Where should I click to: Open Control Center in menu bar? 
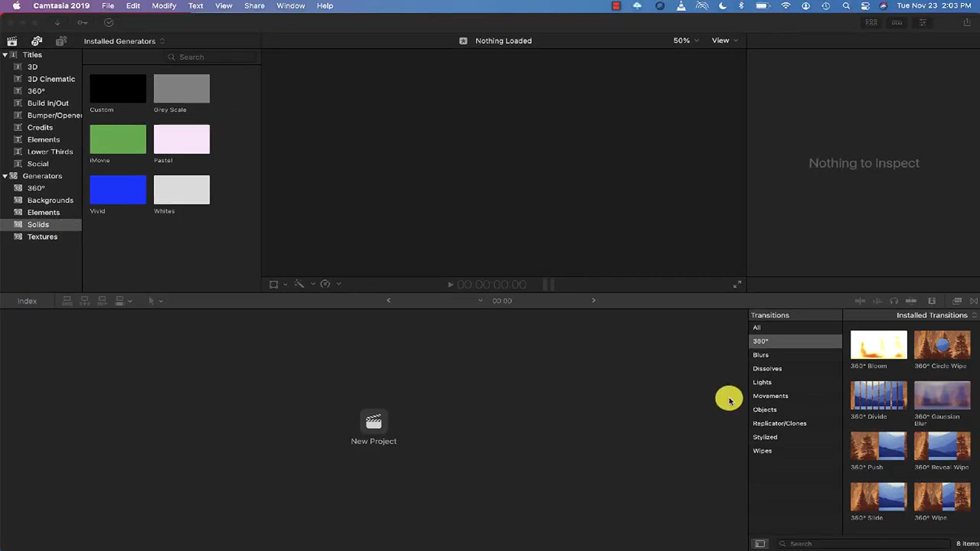click(x=865, y=6)
